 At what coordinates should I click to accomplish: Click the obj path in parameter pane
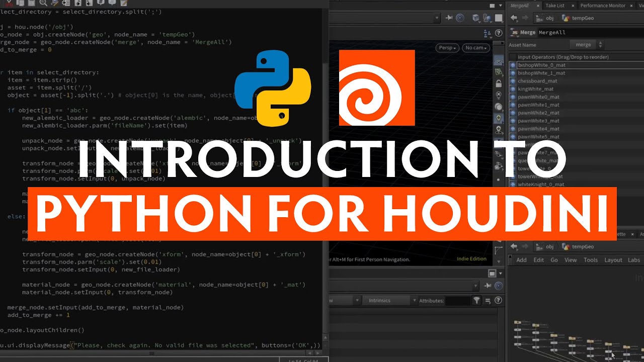click(x=546, y=18)
